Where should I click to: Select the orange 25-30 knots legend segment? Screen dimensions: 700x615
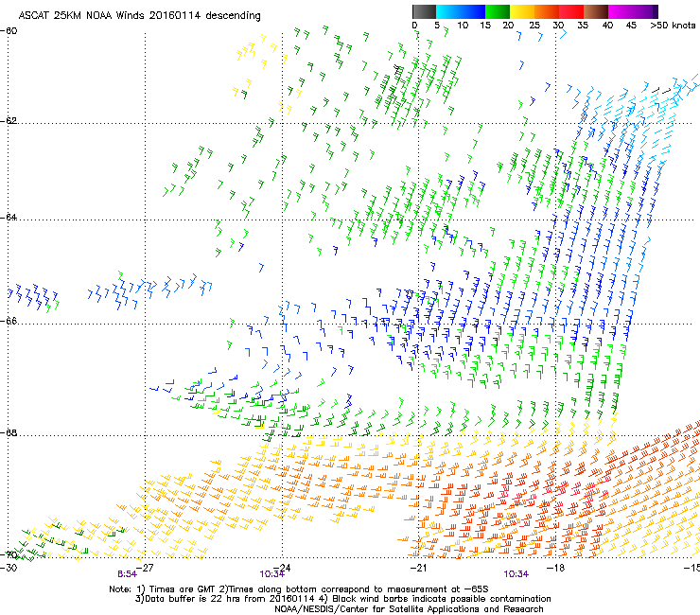pos(547,11)
